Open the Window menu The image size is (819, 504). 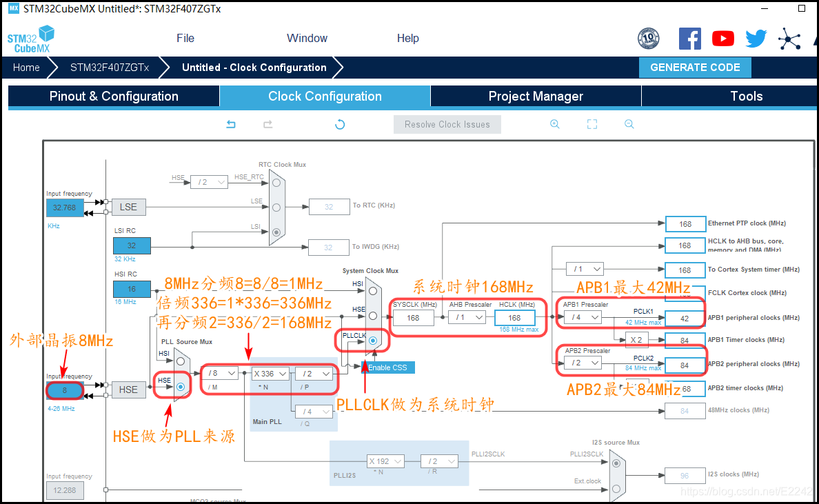click(x=307, y=38)
